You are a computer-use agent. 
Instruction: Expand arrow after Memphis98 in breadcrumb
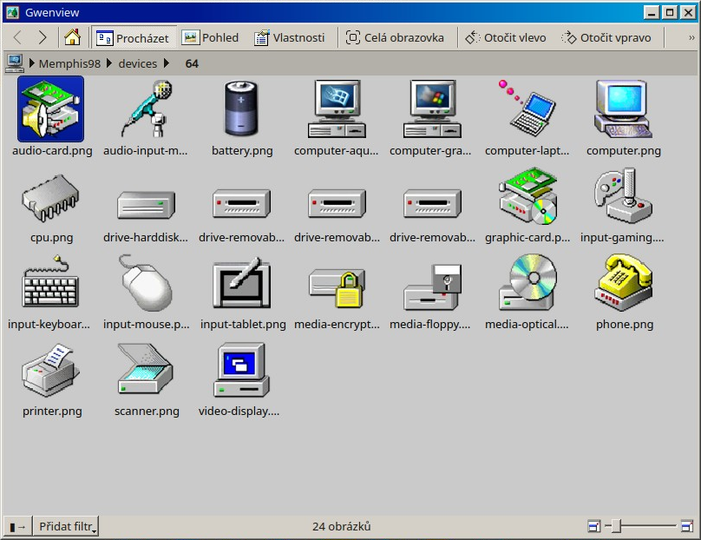109,63
